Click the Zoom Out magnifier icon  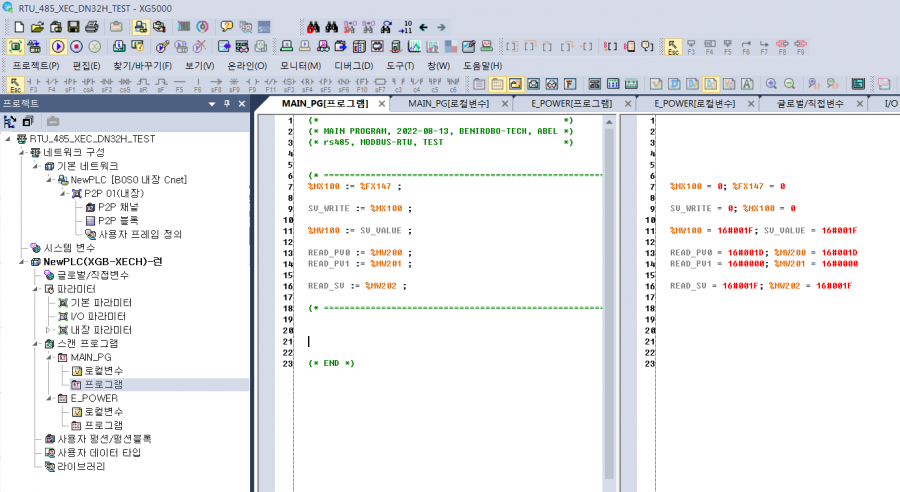tap(788, 84)
